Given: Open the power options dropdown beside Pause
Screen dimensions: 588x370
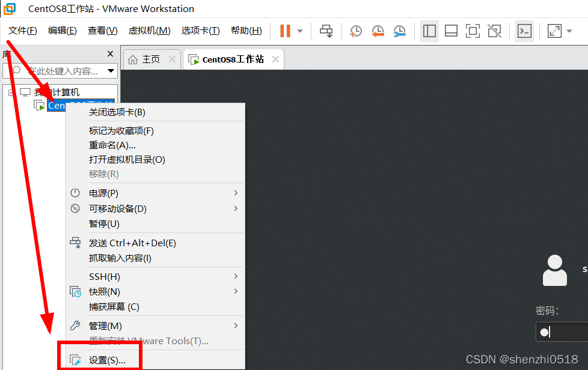Looking at the screenshot, I should [300, 31].
